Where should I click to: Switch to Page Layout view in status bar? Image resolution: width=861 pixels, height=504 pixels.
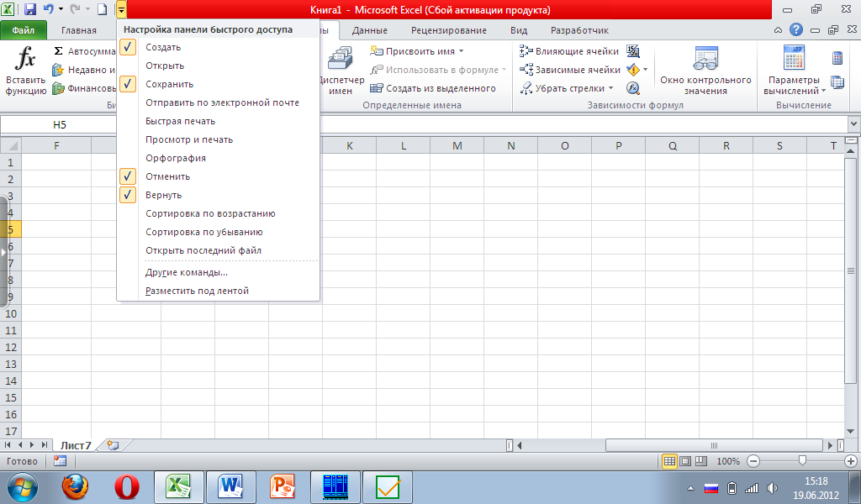(685, 461)
